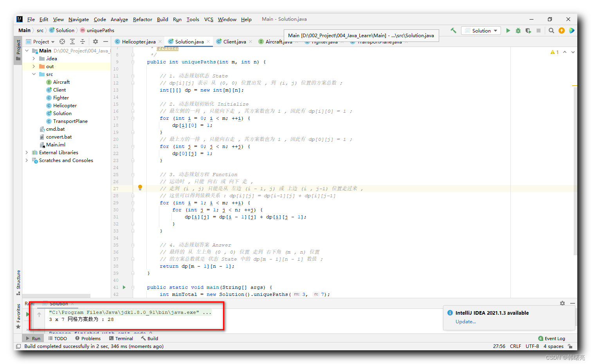The height and width of the screenshot is (364, 591).
Task: Open Project panel gear options
Action: 95,41
